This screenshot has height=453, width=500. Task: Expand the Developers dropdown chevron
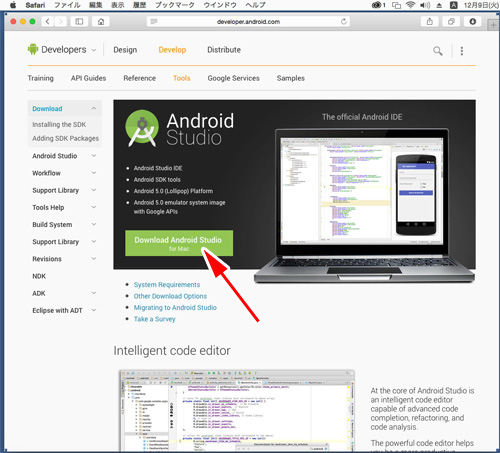94,50
